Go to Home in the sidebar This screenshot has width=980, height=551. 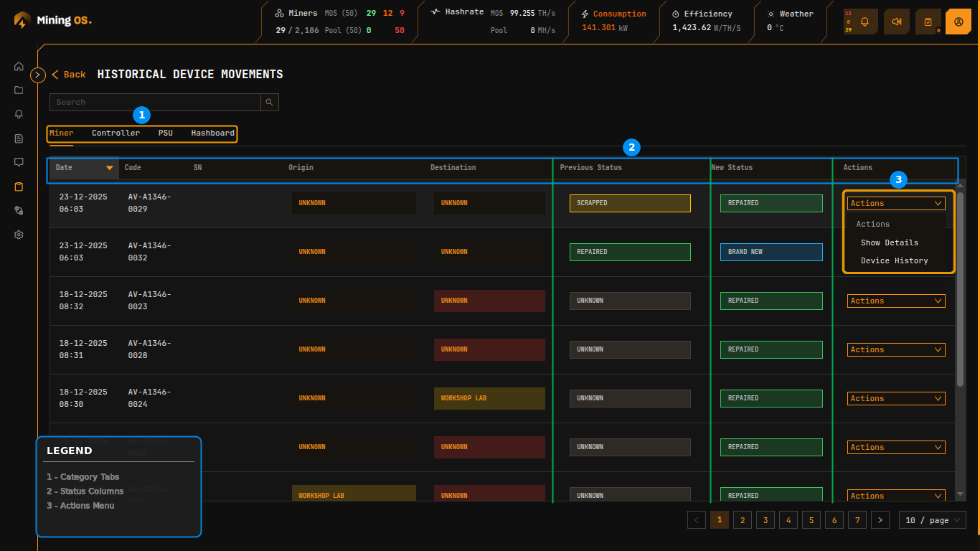(19, 66)
